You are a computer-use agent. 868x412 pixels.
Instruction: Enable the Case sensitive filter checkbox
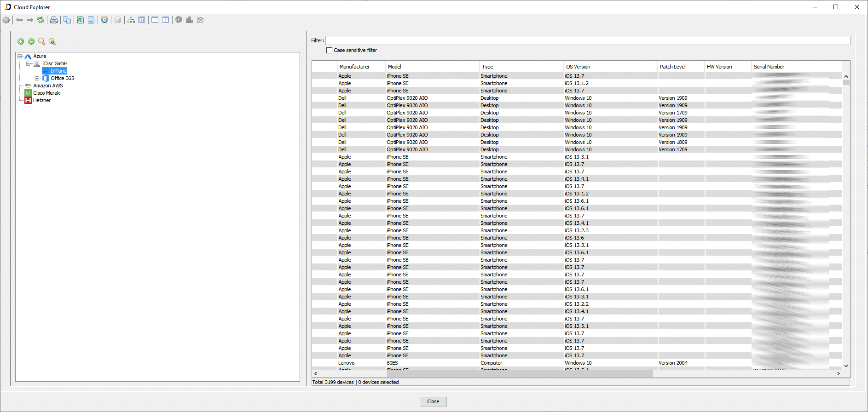[329, 51]
